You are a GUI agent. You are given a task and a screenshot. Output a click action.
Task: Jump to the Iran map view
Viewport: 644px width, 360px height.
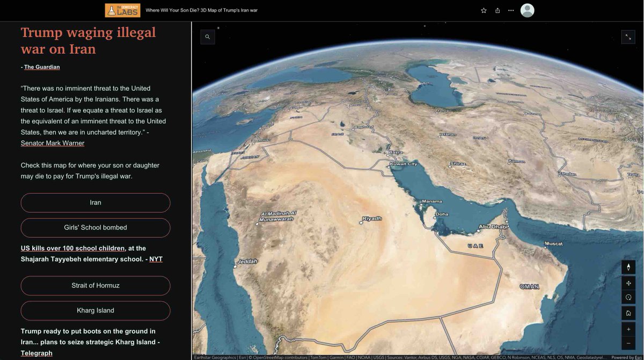tap(96, 203)
